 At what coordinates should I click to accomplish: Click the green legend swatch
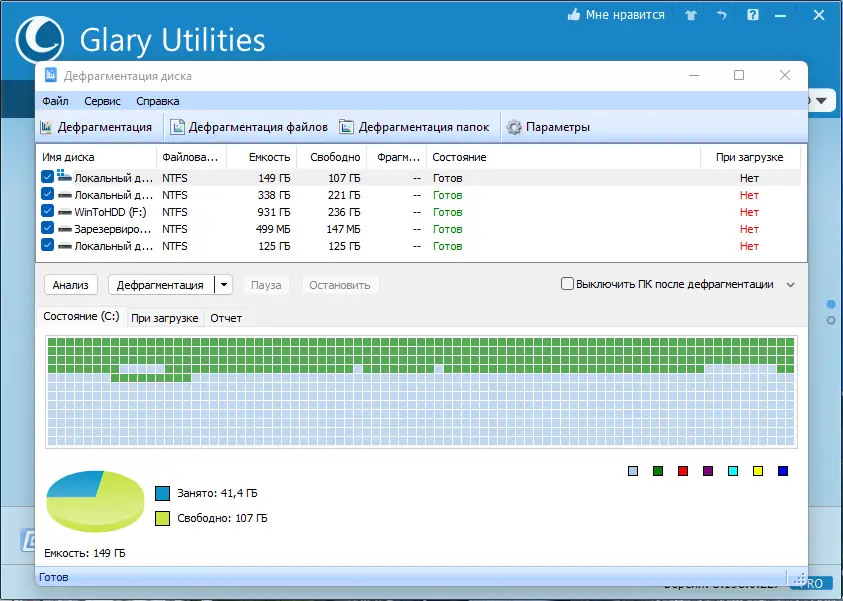[x=658, y=471]
